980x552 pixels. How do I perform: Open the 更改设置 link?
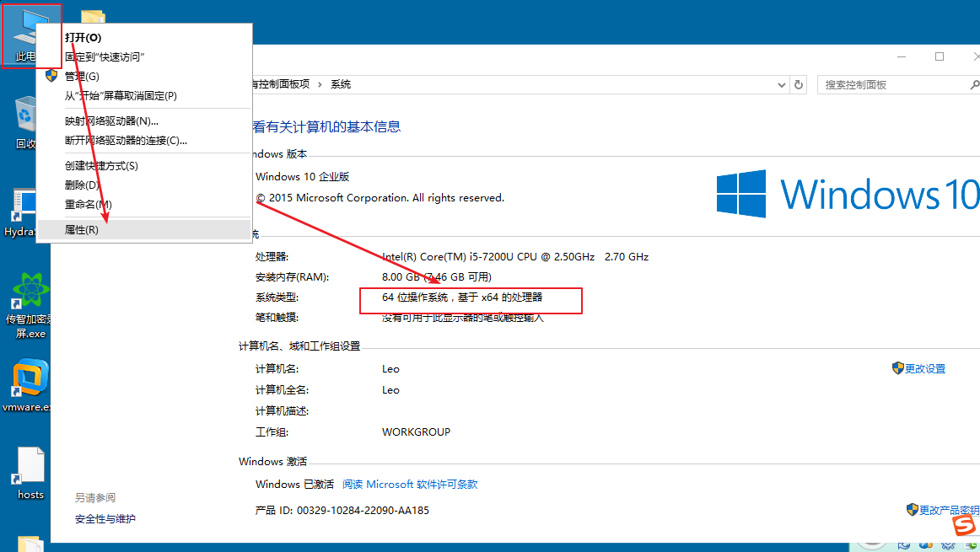click(x=924, y=369)
